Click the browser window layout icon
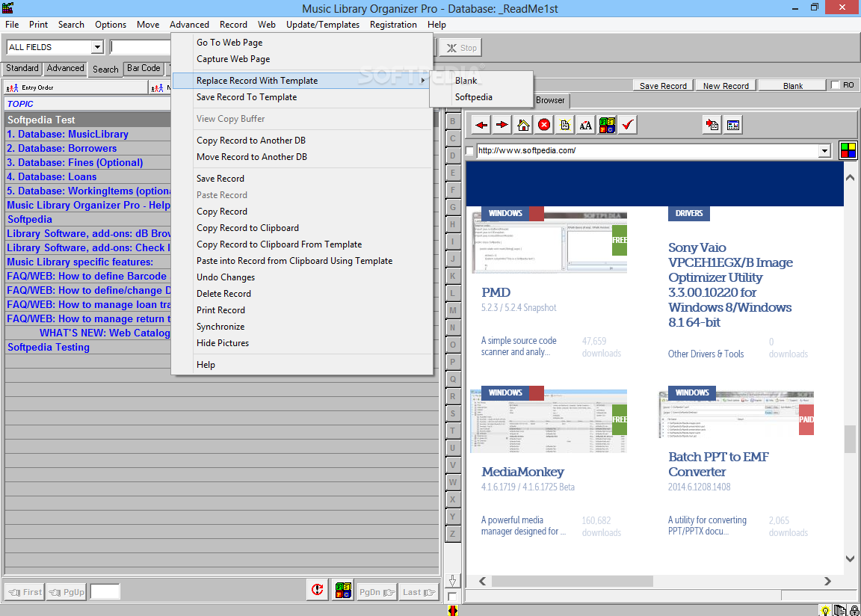Image resolution: width=861 pixels, height=616 pixels. [x=733, y=125]
